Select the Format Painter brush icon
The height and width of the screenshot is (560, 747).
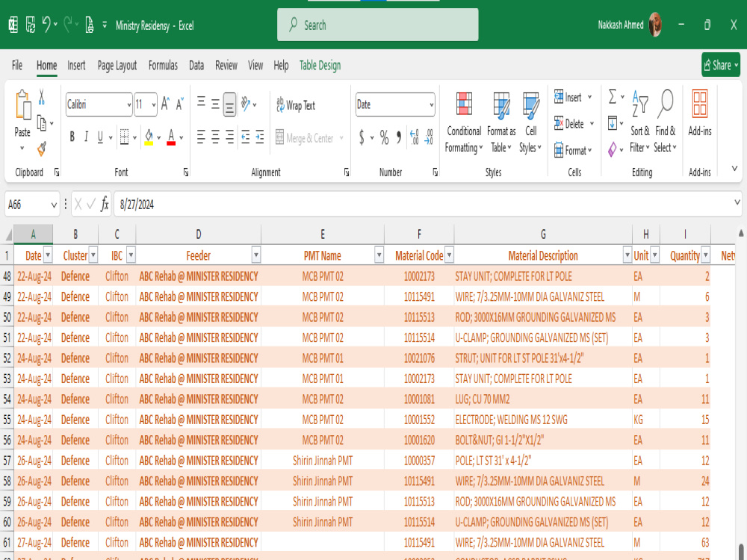[42, 149]
